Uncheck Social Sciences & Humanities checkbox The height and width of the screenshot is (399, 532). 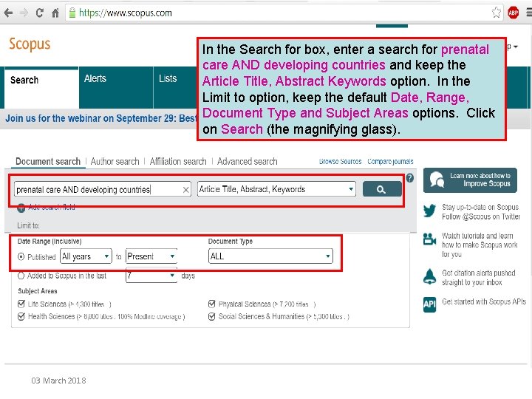[x=212, y=316]
